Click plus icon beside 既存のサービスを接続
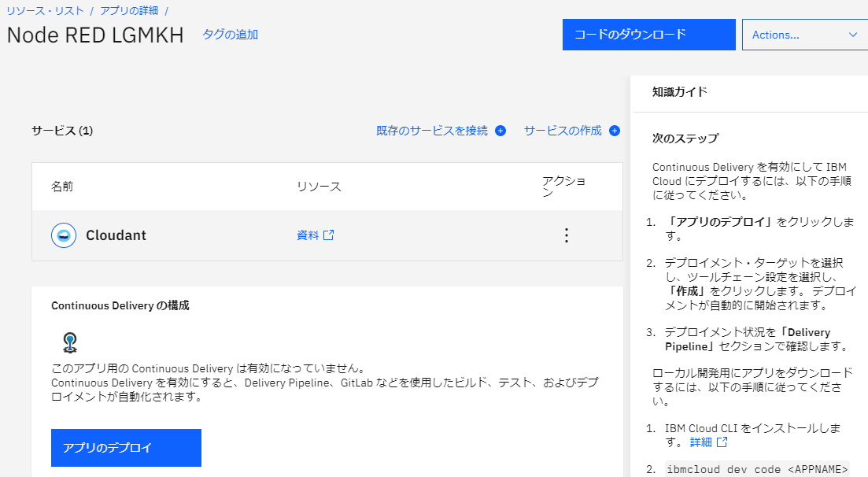868x477 pixels. (500, 131)
